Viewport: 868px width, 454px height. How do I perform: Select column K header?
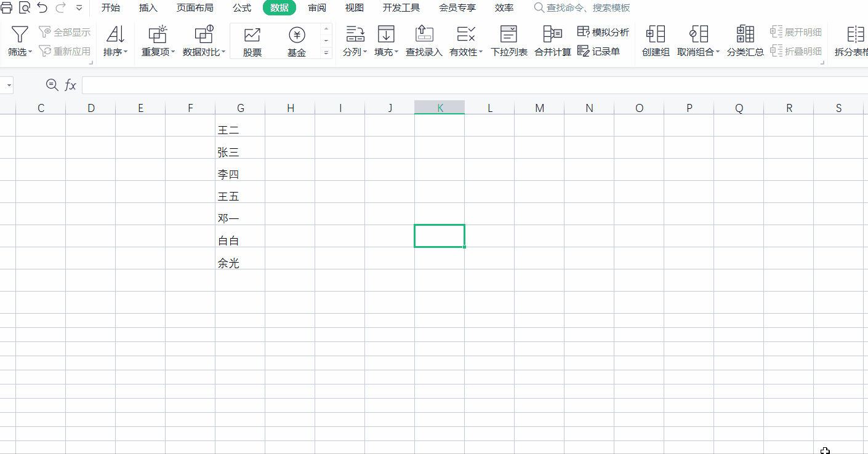tap(440, 108)
